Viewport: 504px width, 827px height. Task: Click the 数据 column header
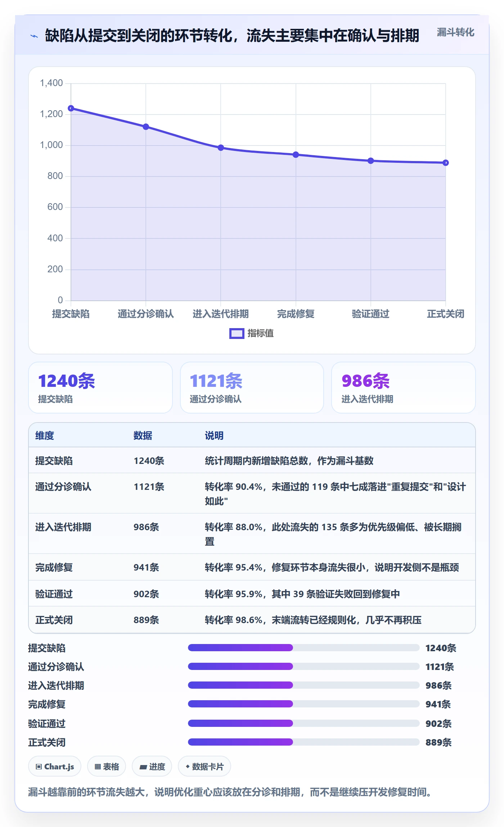click(143, 435)
